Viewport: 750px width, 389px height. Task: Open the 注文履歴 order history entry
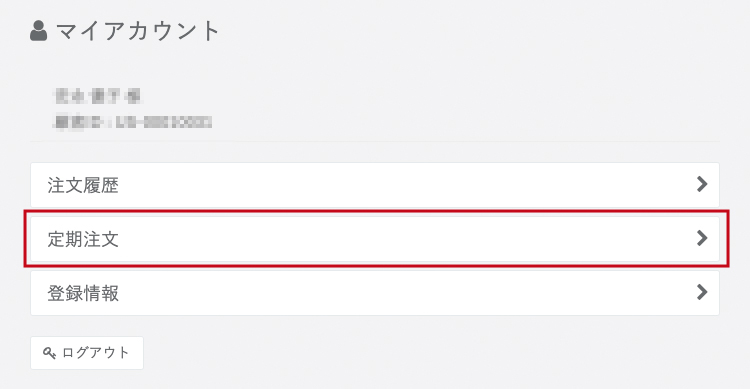click(375, 185)
